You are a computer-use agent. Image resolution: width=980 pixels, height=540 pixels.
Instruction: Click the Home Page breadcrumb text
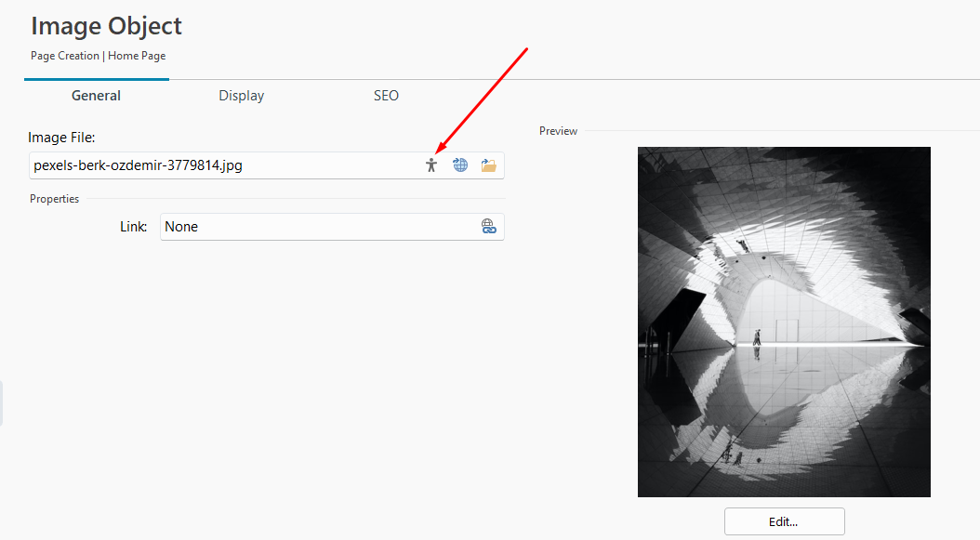pyautogui.click(x=137, y=56)
